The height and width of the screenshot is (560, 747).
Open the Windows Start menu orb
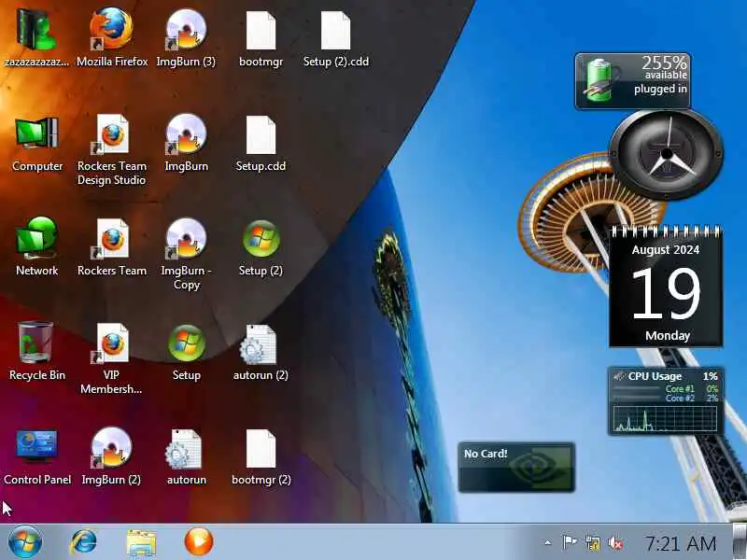(25, 542)
